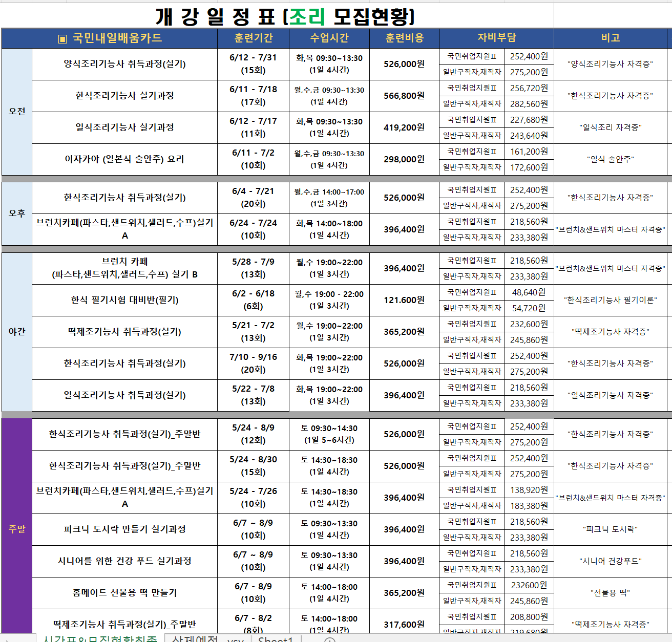
Task: Select the title 개강일정표 (조리 모집현황)
Action: pyautogui.click(x=285, y=16)
